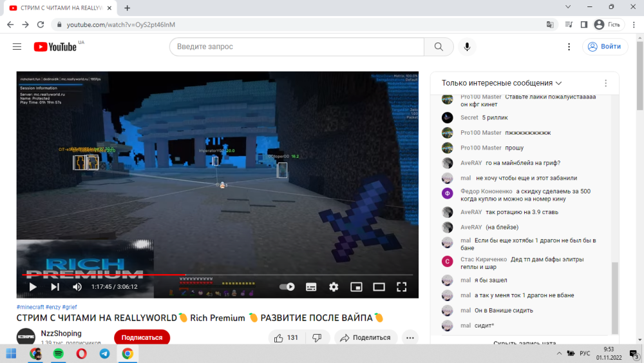The height and width of the screenshot is (363, 644).
Task: Share the video via Поделиться
Action: (366, 337)
